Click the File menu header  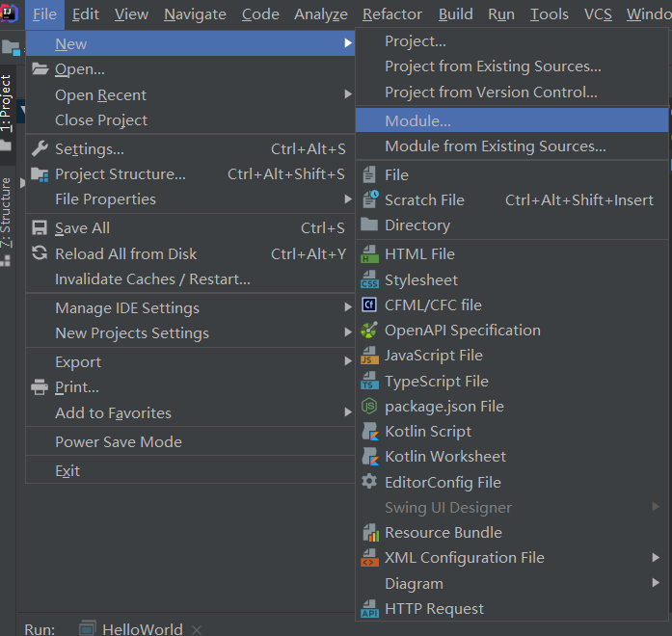point(44,14)
